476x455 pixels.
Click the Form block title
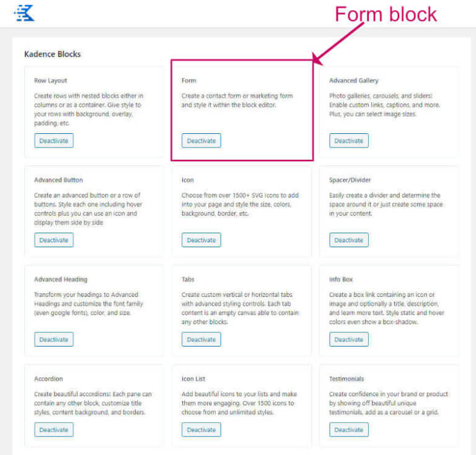[188, 81]
